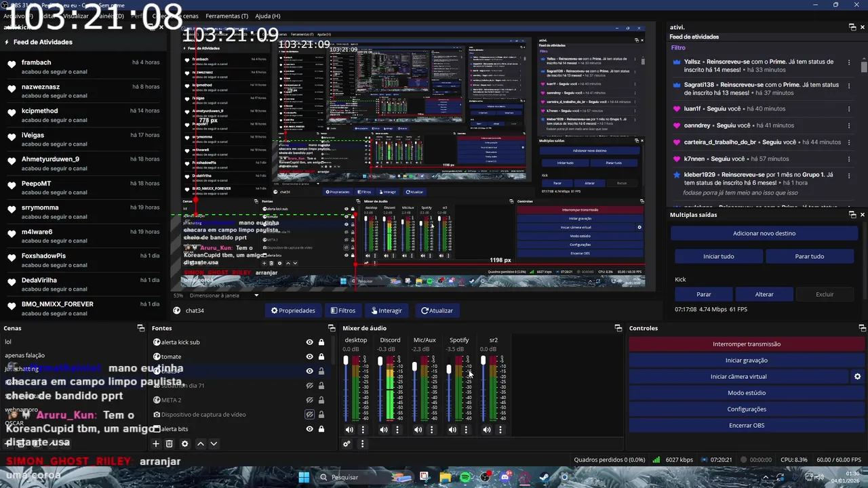Hide the tomate source
Viewport: 868px width, 488px height.
click(310, 357)
